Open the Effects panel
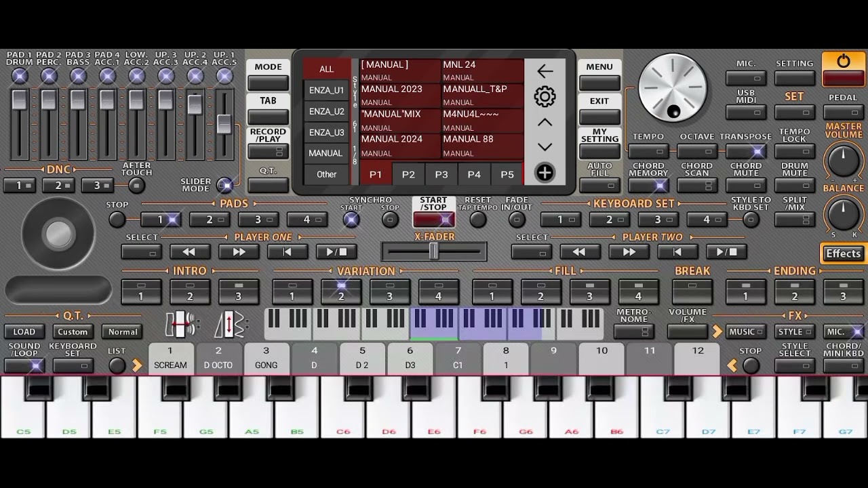 coord(843,253)
